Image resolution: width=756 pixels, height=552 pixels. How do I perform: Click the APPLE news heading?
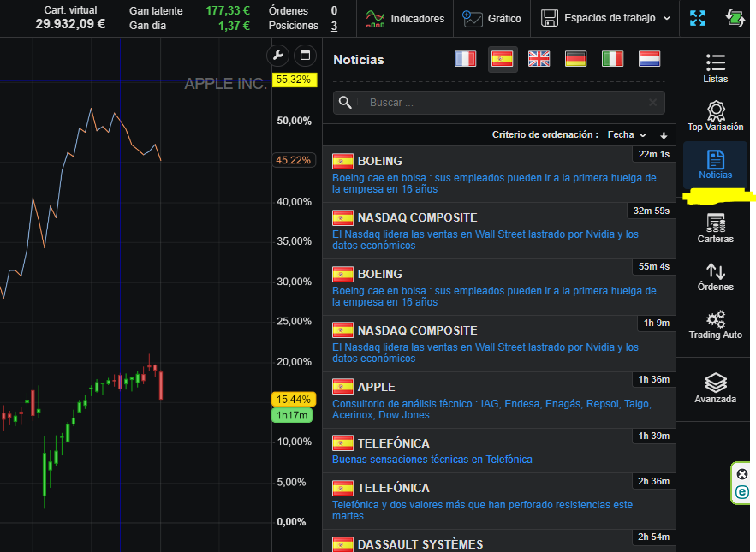376,387
